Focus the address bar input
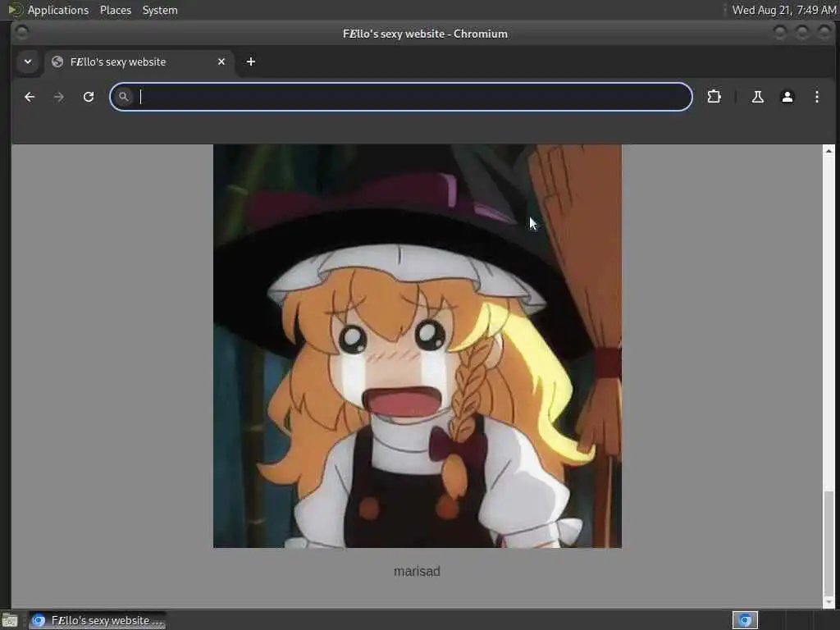This screenshot has height=630, width=840. 400,97
